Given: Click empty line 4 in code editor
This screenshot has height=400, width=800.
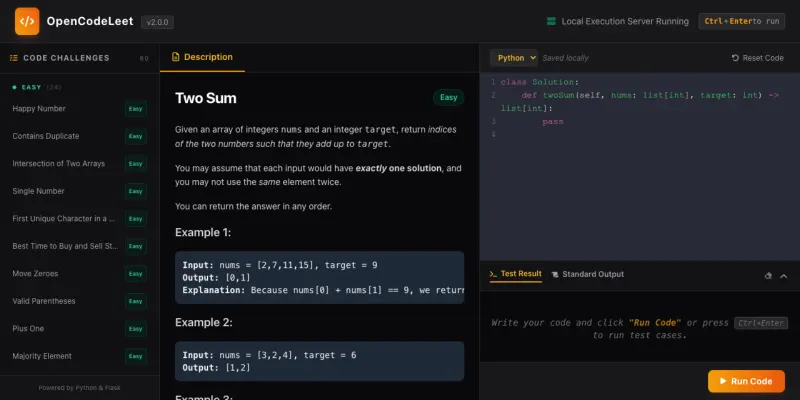Looking at the screenshot, I should 640,135.
